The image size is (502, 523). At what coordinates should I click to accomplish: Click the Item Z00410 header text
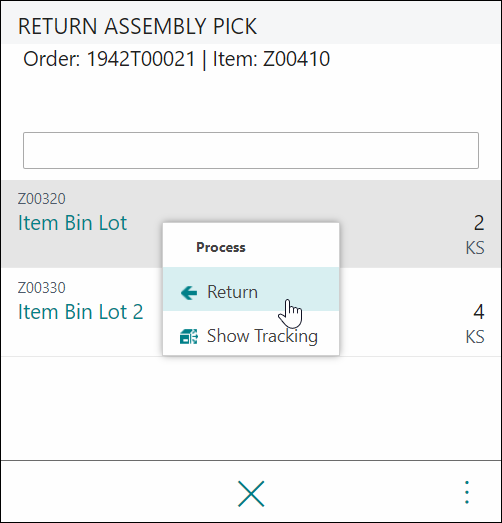(271, 59)
